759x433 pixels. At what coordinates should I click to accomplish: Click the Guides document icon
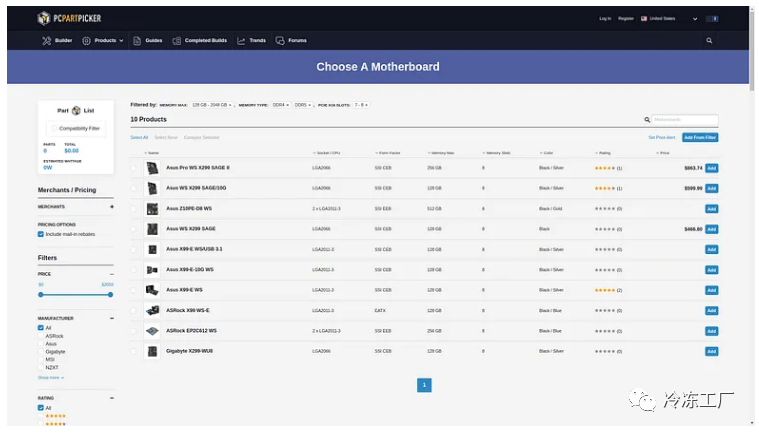click(x=137, y=41)
